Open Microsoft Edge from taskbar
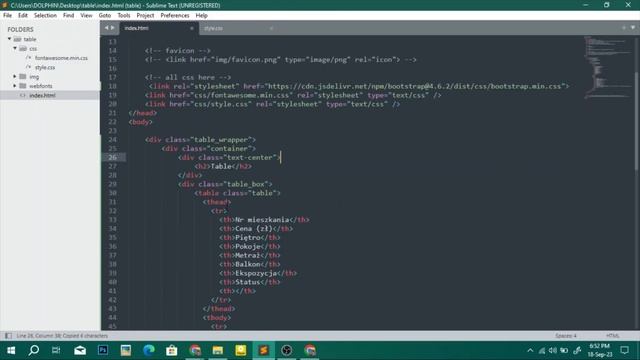The height and width of the screenshot is (360, 640). [x=149, y=350]
